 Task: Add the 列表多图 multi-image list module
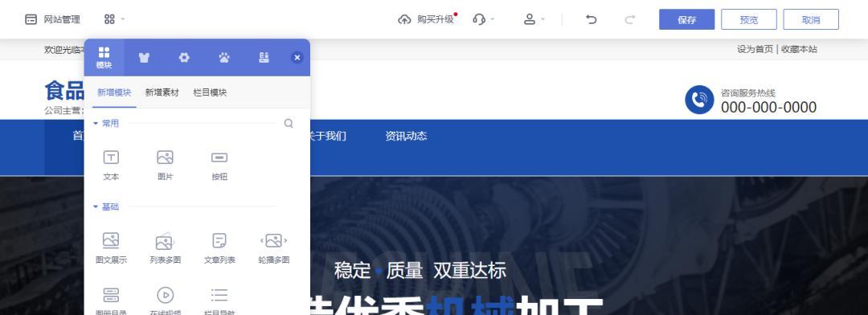pos(165,248)
